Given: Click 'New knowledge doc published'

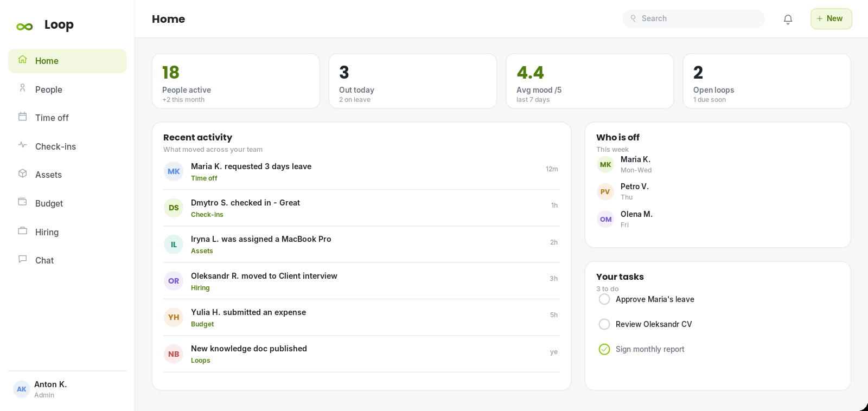Looking at the screenshot, I should click(249, 349).
